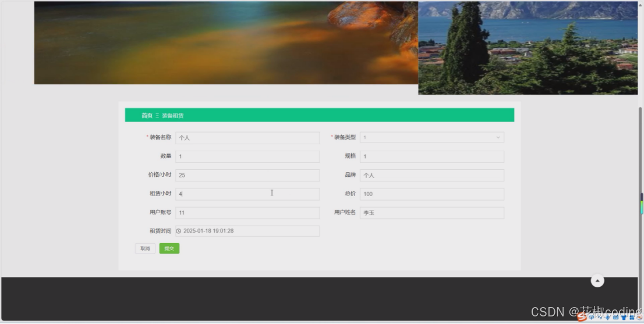The height and width of the screenshot is (324, 644).
Task: Focus the 价格/小时 input showing 25
Action: pos(247,175)
